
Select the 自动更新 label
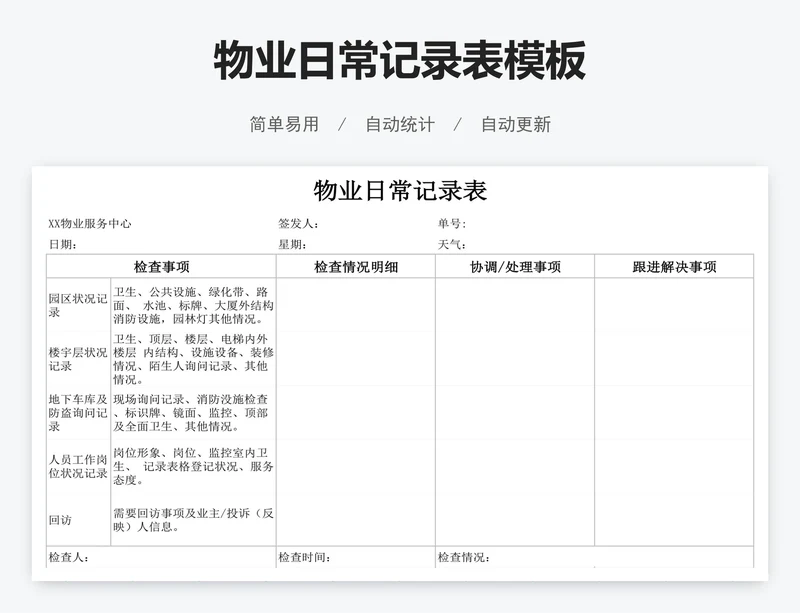click(x=515, y=124)
